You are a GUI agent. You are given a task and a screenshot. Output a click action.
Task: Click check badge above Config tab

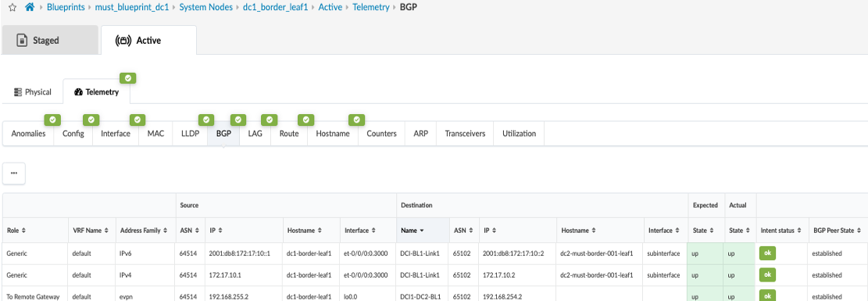(x=91, y=120)
